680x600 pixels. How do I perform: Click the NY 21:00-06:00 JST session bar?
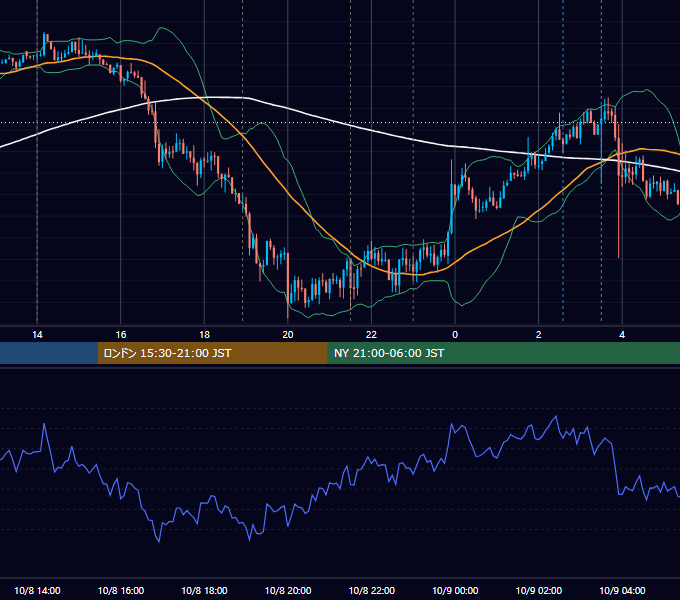pos(503,353)
